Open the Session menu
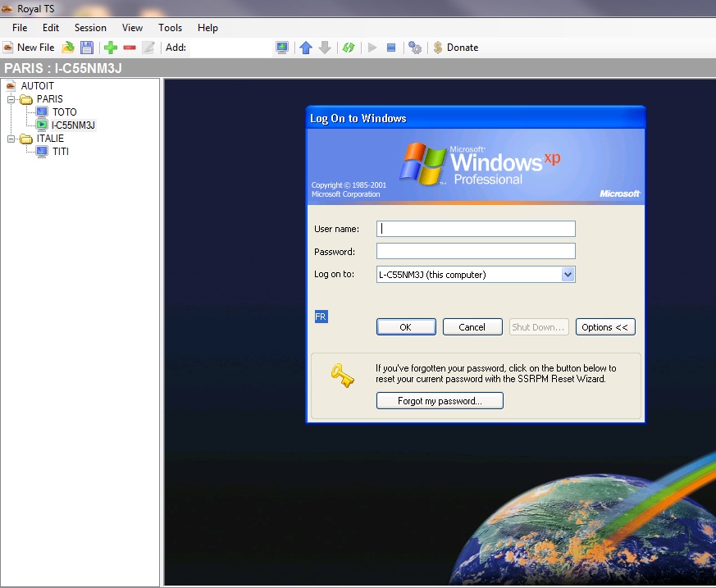The image size is (716, 588). (90, 28)
